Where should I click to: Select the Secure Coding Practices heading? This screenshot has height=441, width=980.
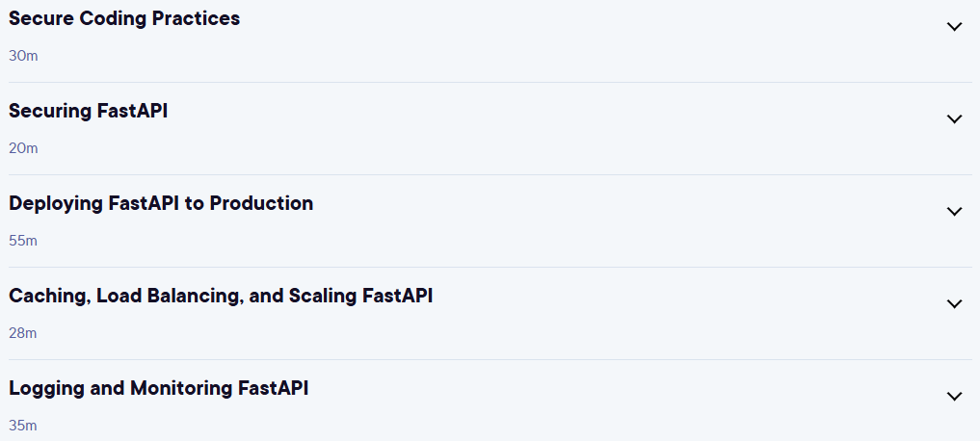[x=124, y=18]
